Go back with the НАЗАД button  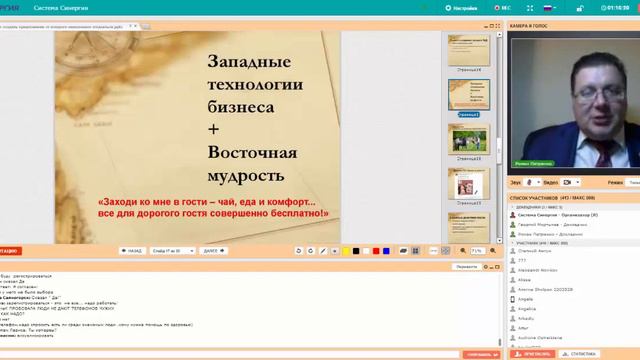click(x=132, y=251)
